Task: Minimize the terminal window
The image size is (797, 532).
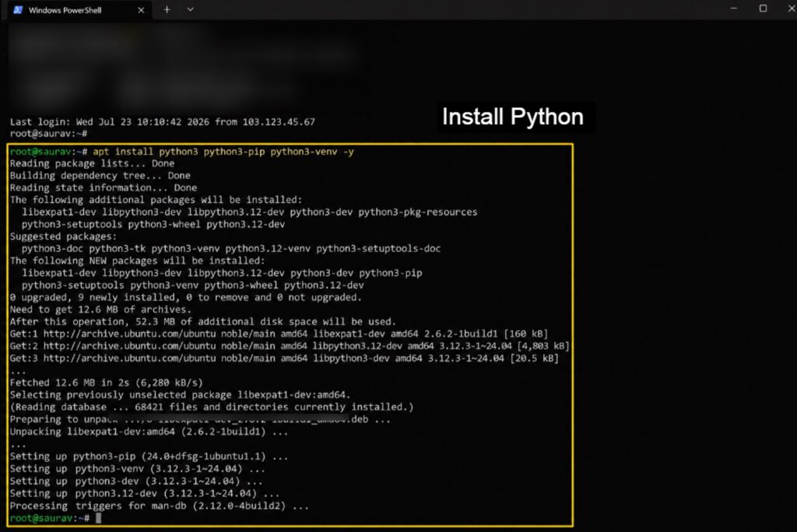Action: [733, 9]
